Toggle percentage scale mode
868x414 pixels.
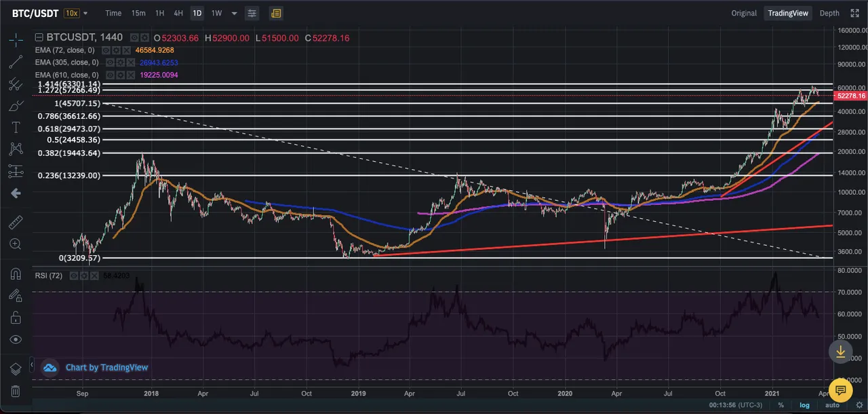pos(781,405)
